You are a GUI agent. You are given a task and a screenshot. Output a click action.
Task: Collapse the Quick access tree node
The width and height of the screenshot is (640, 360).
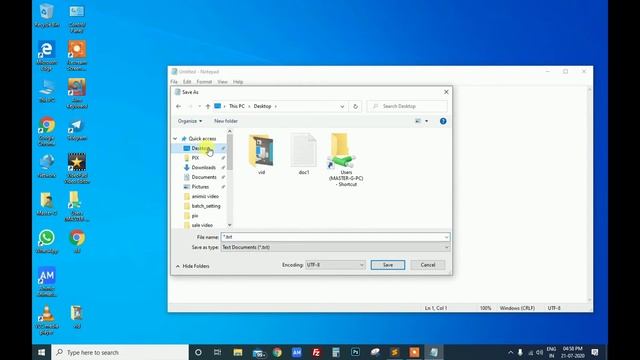coord(175,139)
